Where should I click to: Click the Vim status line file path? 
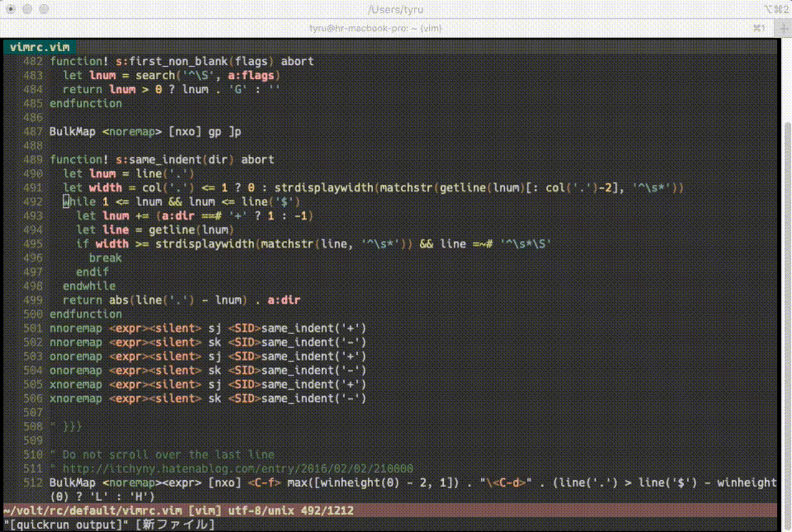coord(85,511)
